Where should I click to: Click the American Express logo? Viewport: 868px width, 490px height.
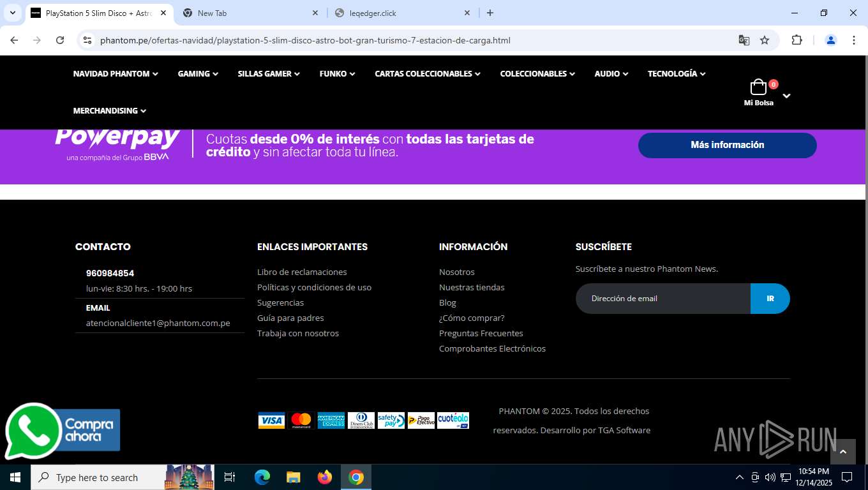click(x=331, y=420)
